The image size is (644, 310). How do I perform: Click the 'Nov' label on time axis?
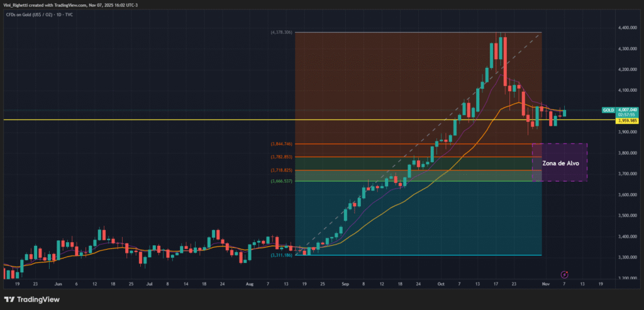[x=545, y=284]
